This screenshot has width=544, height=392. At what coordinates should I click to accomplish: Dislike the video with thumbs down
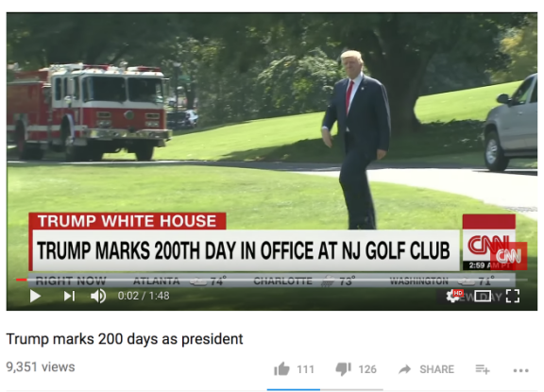(343, 369)
